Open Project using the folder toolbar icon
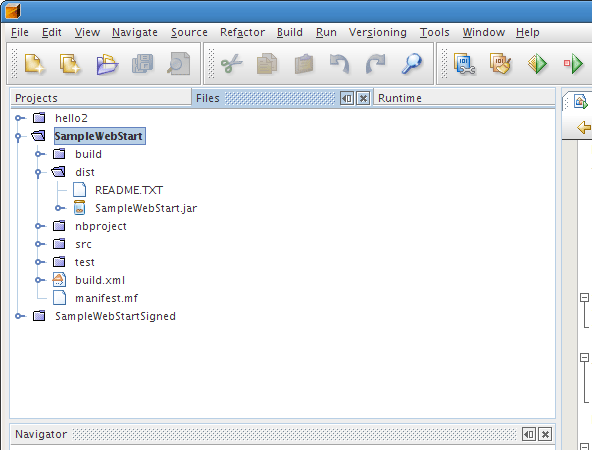Viewport: 592px width, 450px height. pos(107,64)
